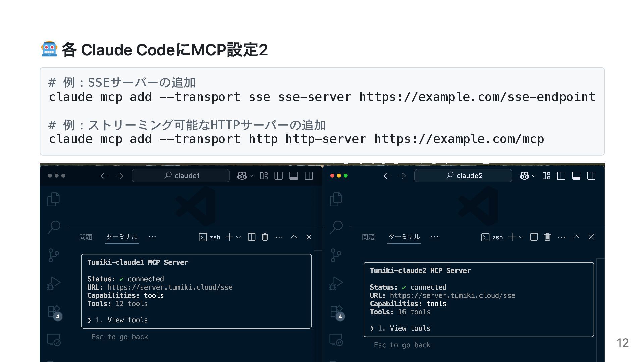Maximize panel with chevron in claude1
This screenshot has width=644, height=362.
point(294,237)
